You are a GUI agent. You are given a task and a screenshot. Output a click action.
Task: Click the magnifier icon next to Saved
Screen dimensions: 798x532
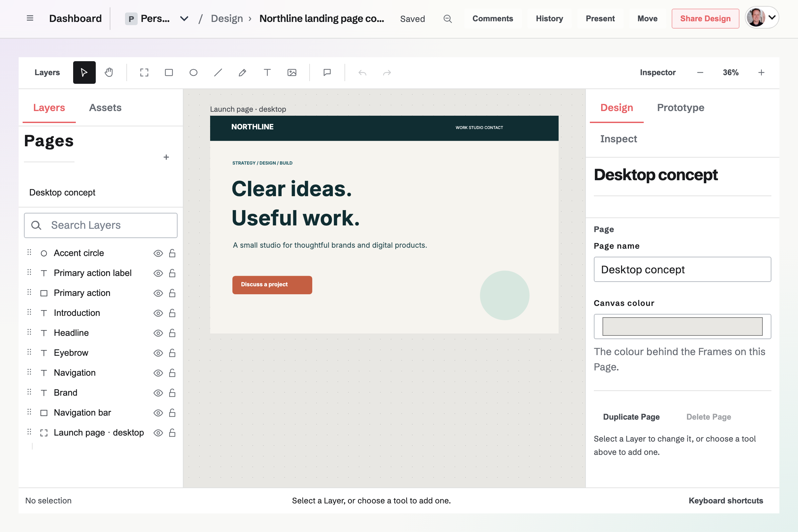448,19
